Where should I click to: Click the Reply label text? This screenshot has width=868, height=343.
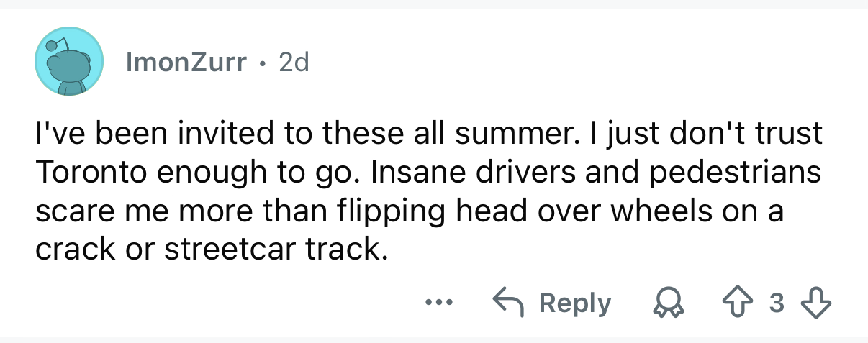point(575,304)
